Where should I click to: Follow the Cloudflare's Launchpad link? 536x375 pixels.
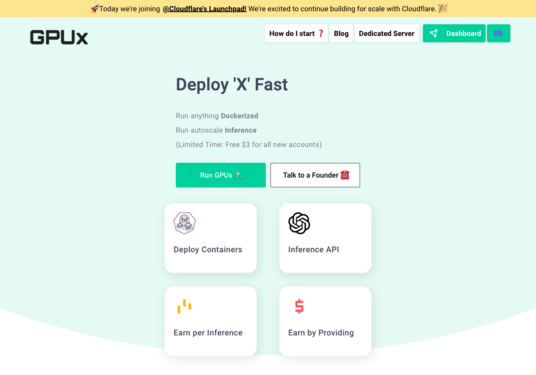(204, 9)
